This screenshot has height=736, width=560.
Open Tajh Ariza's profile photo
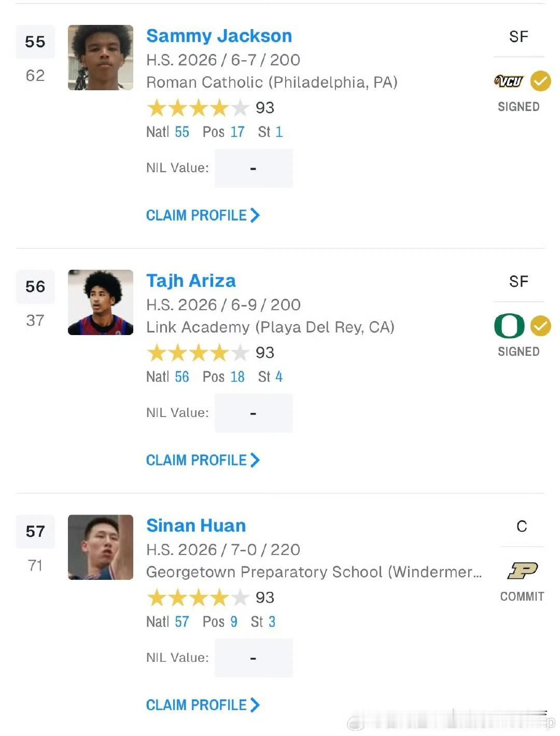click(101, 302)
